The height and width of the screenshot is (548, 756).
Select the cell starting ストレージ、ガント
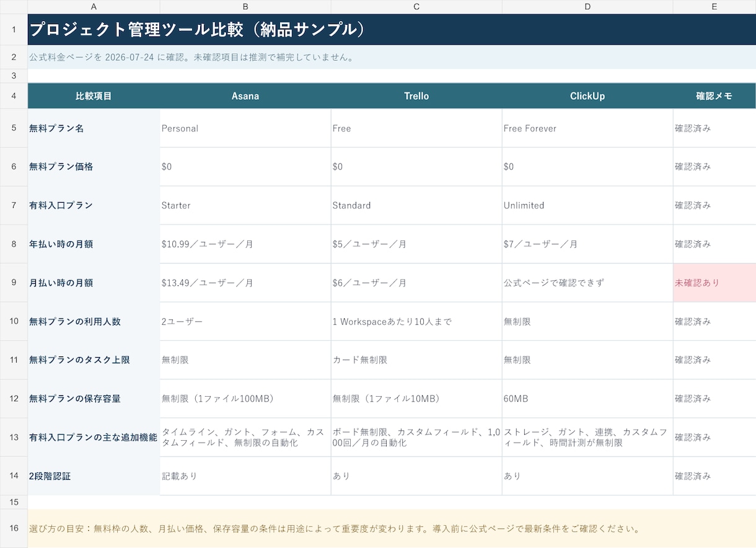tap(587, 437)
